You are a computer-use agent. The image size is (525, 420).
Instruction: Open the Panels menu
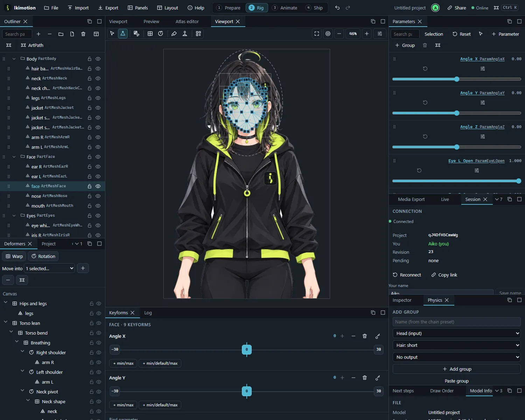pos(138,8)
